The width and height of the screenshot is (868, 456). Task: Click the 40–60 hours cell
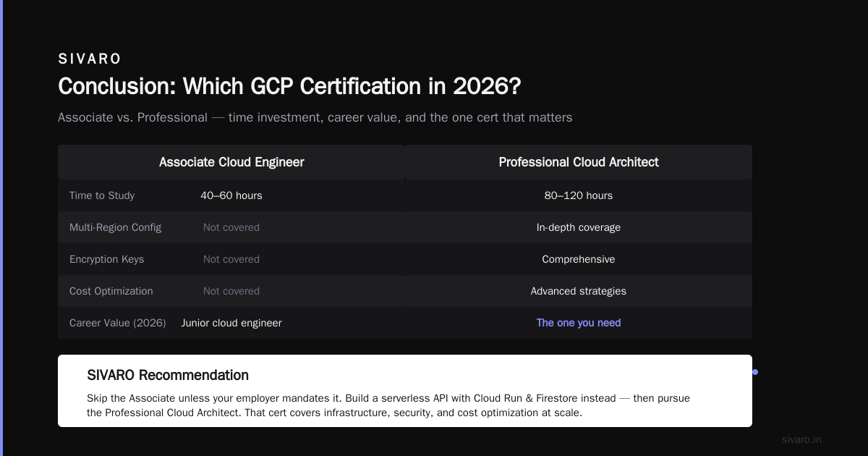pyautogui.click(x=231, y=195)
